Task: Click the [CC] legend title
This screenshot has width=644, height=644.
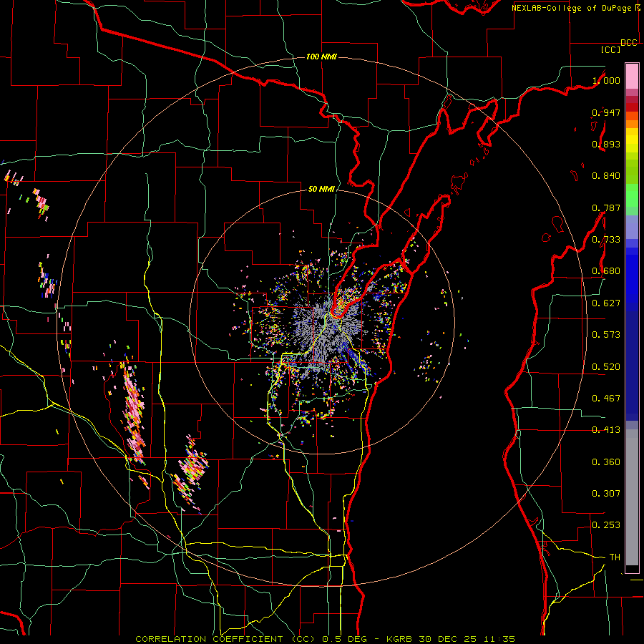Action: tap(611, 49)
